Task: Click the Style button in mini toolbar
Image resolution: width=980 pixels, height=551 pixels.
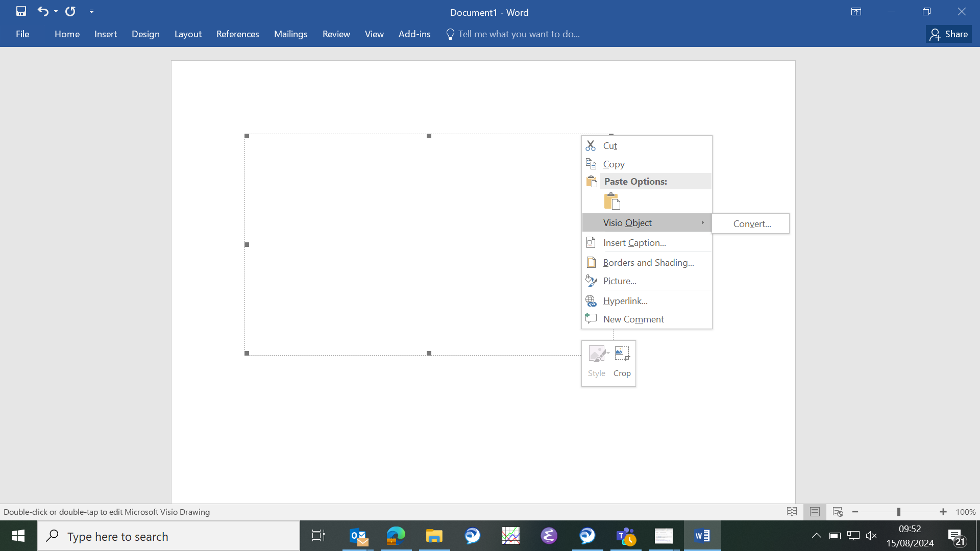Action: click(x=597, y=362)
